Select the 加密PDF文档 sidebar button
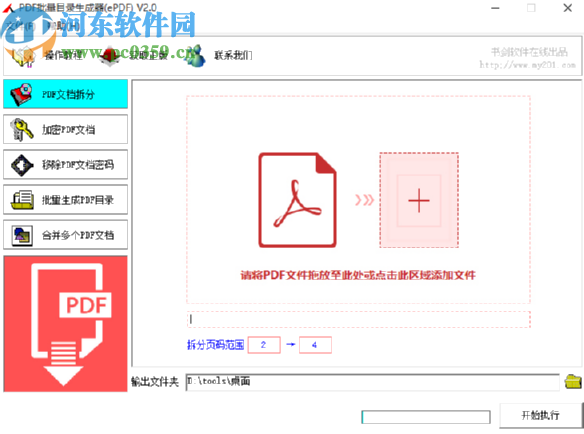 [66, 129]
